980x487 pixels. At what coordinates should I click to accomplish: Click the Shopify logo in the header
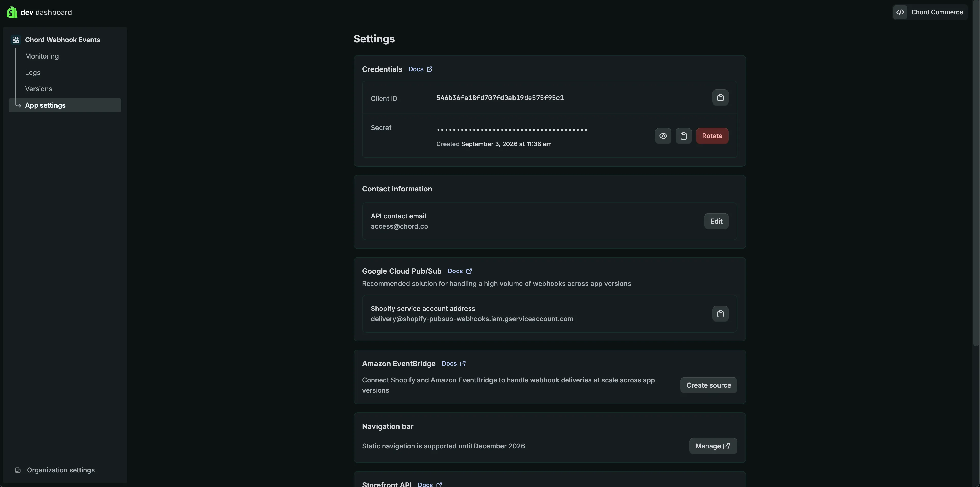pos(12,12)
